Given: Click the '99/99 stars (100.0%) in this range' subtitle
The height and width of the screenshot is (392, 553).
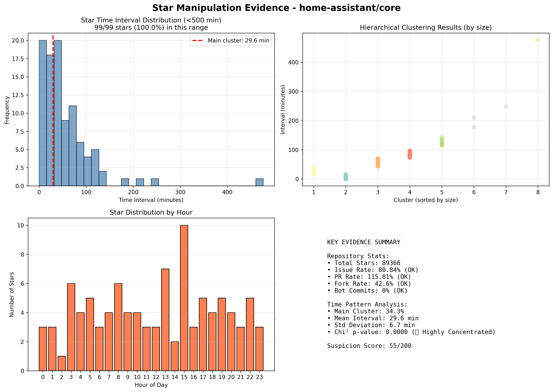Looking at the screenshot, I should pos(151,27).
